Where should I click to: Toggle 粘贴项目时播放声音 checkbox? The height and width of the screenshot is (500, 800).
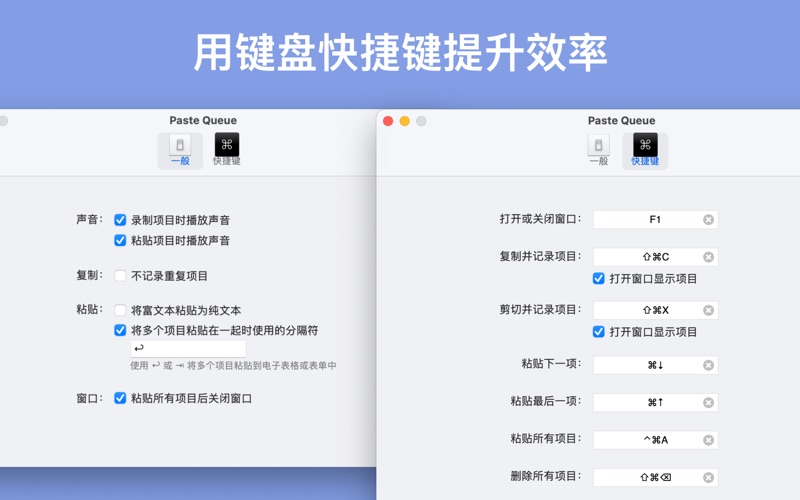[x=120, y=240]
